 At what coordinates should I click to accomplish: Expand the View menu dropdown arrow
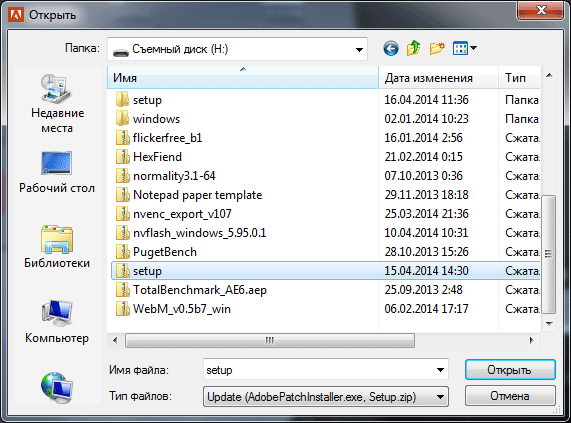coord(473,48)
